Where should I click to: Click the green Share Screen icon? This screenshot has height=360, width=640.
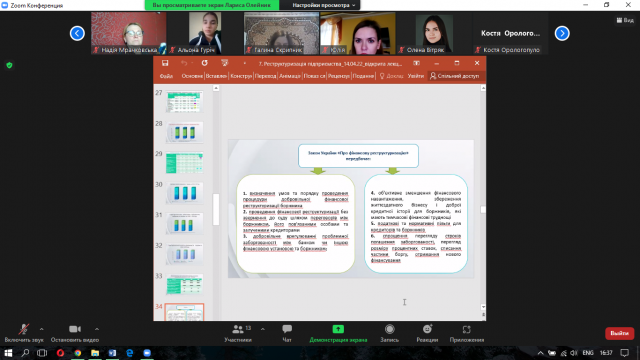click(338, 329)
